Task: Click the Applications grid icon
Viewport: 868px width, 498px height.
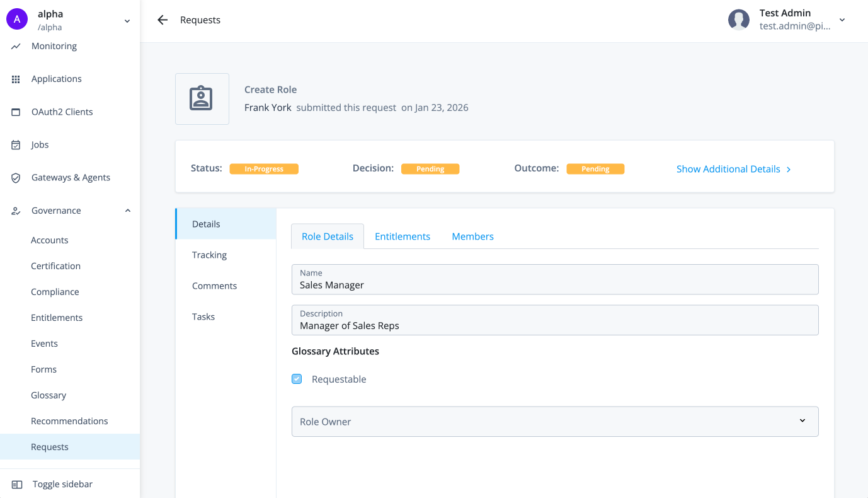Action: point(16,79)
